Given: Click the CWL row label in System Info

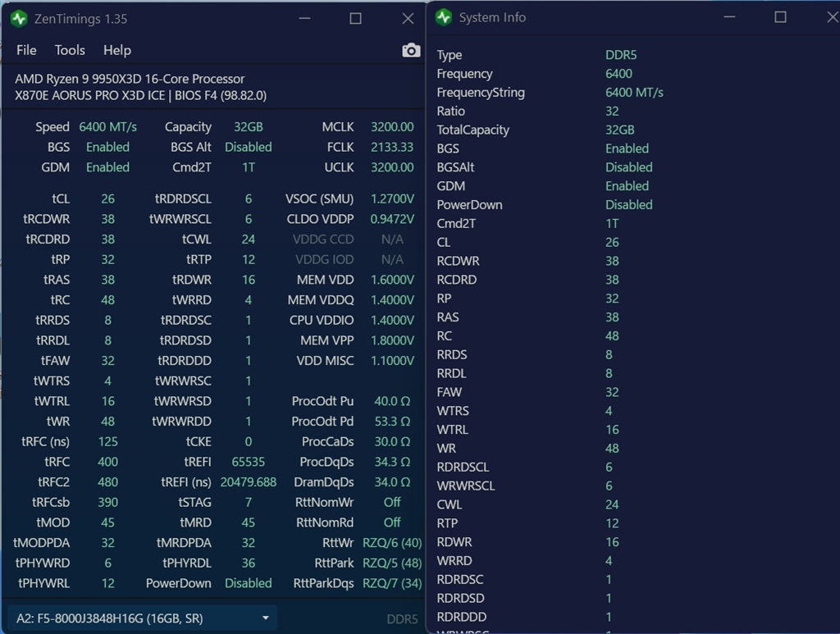Looking at the screenshot, I should coord(449,504).
